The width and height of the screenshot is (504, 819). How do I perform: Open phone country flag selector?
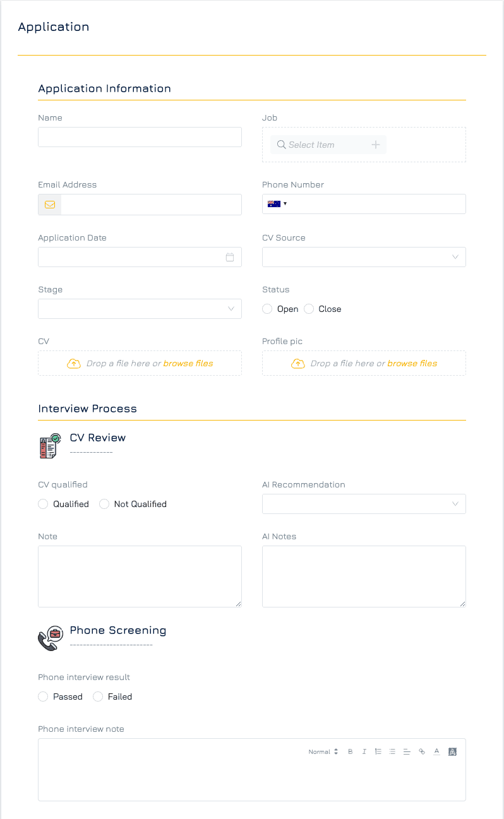277,203
